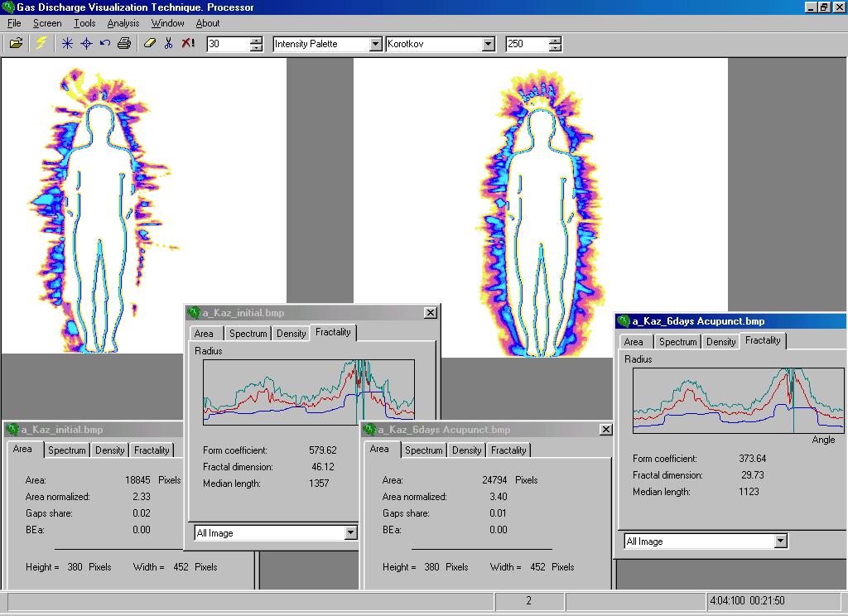Close the a_Kaz_initial.bmp Fractality window
848x616 pixels.
point(431,313)
